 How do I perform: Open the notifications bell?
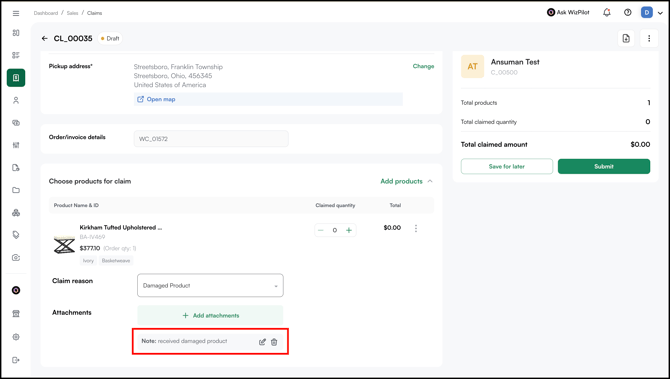607,12
